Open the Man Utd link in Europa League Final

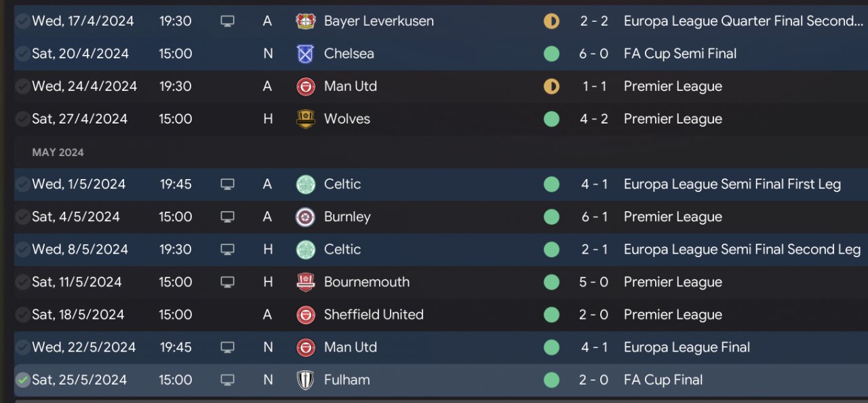tap(351, 347)
